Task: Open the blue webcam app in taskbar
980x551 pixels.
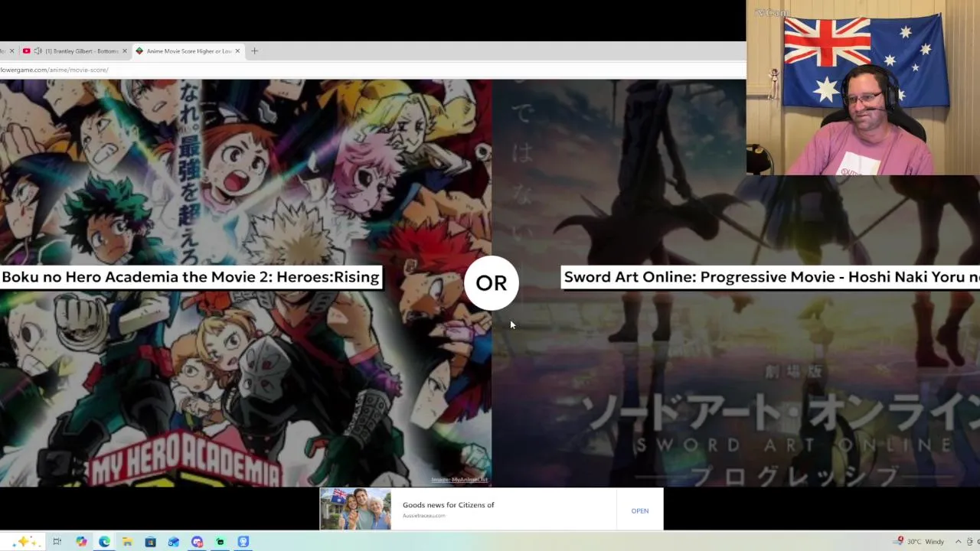Action: pyautogui.click(x=243, y=542)
